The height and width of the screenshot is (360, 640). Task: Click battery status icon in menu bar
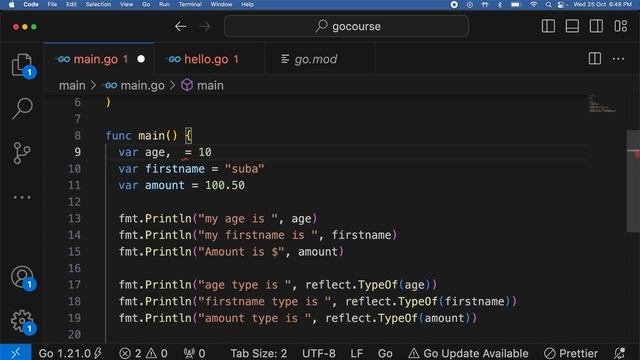click(x=516, y=4)
